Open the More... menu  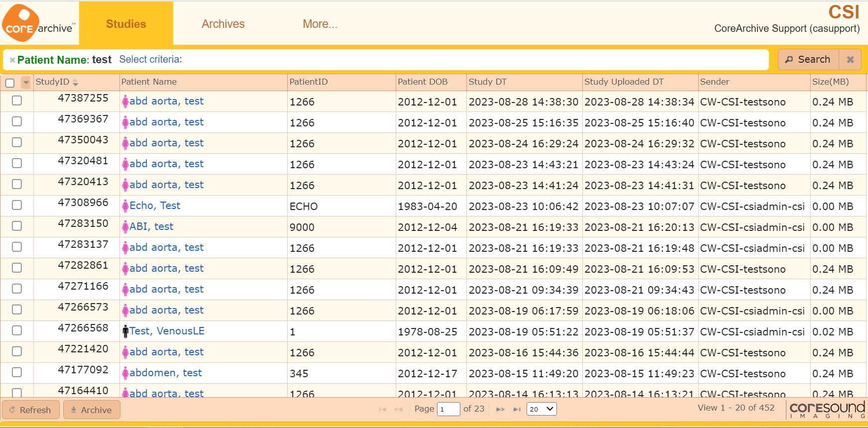tap(320, 24)
